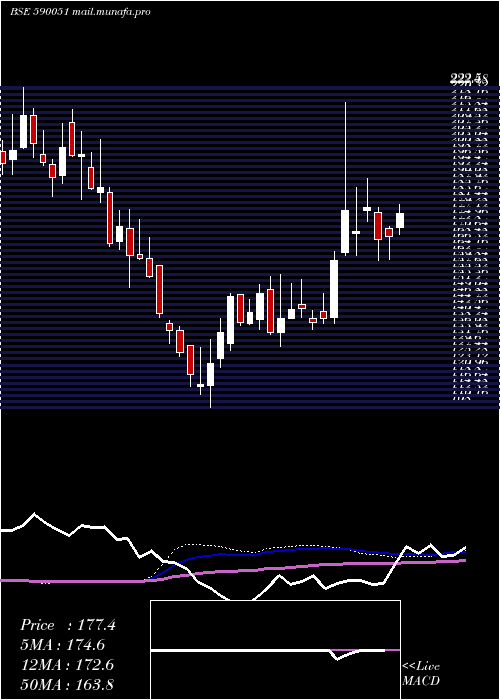Select the '50MA : 163.8' value

click(67, 684)
